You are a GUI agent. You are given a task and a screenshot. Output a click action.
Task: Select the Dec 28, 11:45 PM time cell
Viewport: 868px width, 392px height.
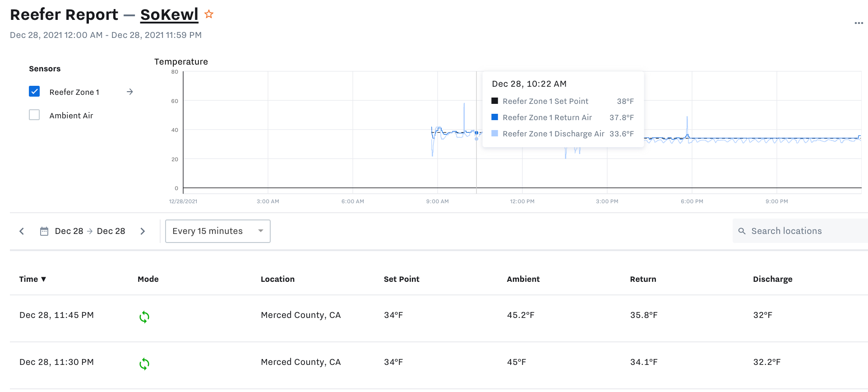(56, 315)
